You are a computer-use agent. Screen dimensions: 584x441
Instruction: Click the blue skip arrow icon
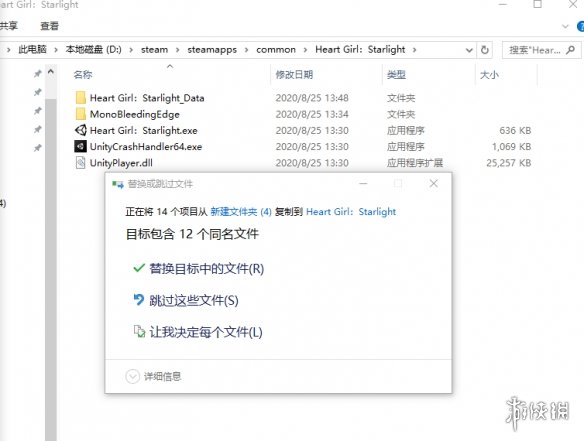tap(139, 299)
